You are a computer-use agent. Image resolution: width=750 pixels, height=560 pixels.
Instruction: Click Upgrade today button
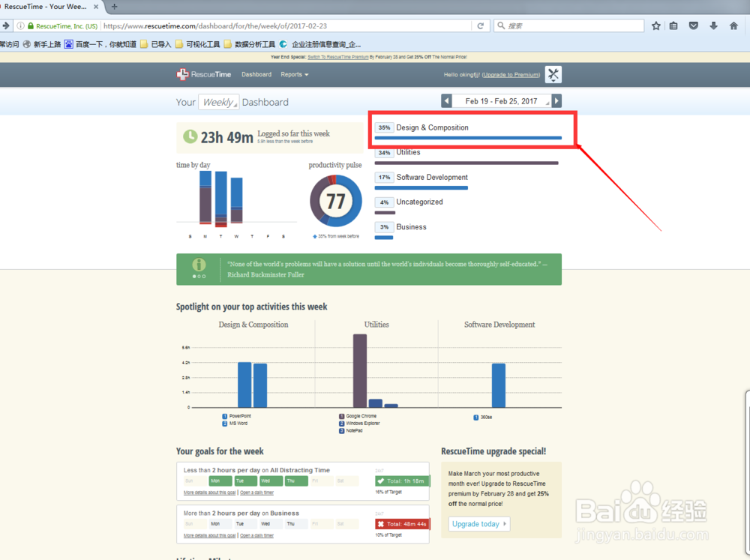[479, 524]
